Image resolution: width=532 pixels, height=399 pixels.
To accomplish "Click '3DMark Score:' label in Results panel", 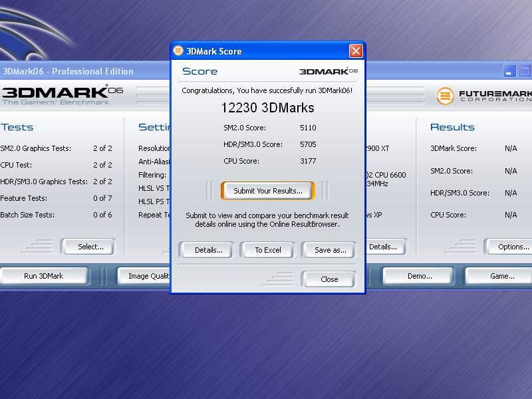I will [x=454, y=148].
